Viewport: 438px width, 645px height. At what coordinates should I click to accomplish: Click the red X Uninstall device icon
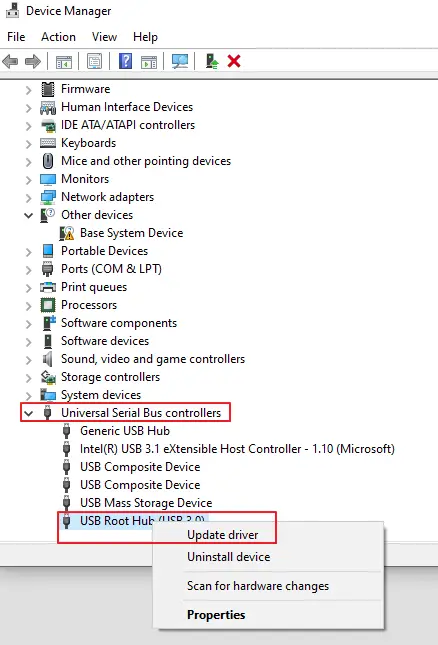pos(234,61)
